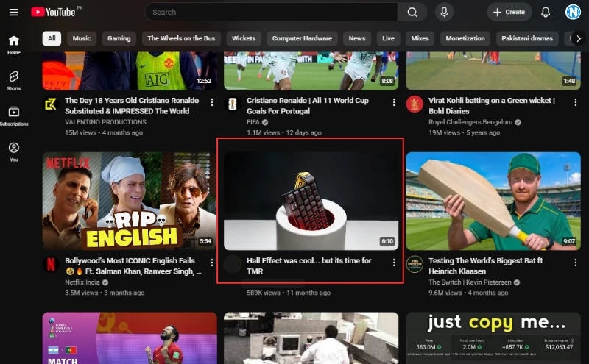Select The Wheels on the Bus chip
The height and width of the screenshot is (364, 589).
point(181,38)
